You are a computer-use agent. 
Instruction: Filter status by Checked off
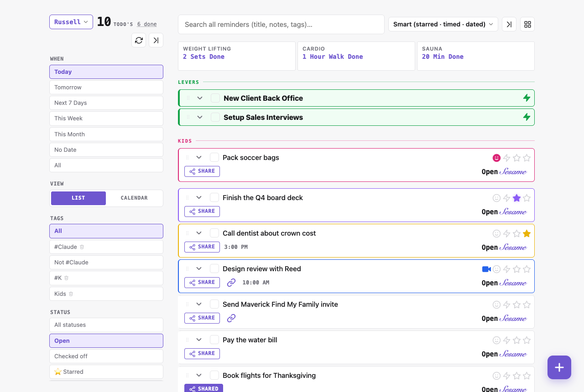(x=106, y=356)
